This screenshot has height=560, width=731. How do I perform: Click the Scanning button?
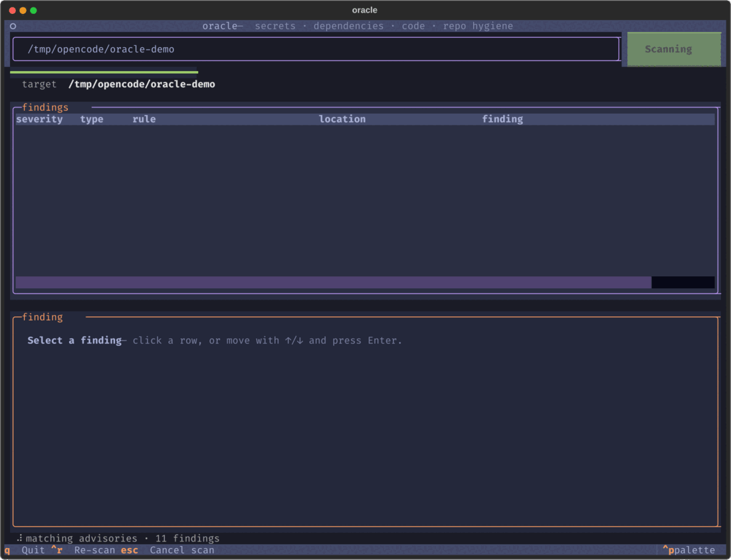(674, 49)
